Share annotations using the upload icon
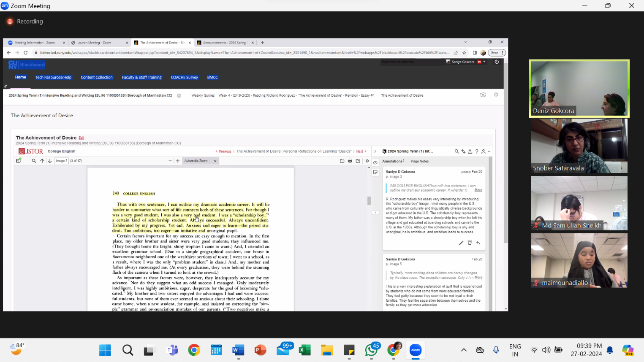 coord(470,151)
